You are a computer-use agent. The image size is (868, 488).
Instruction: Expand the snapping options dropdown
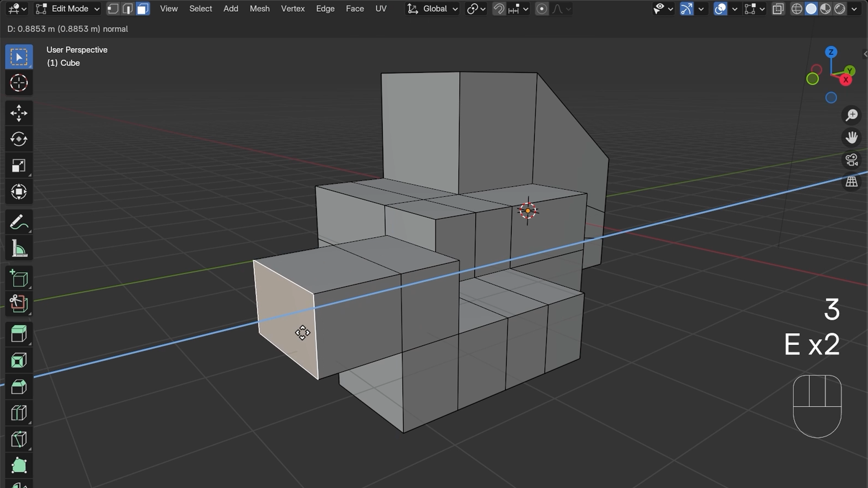pos(518,9)
